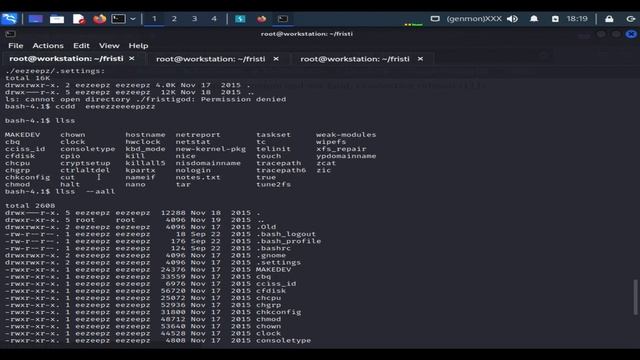Click cryptsetup in the ls listing

click(85, 163)
